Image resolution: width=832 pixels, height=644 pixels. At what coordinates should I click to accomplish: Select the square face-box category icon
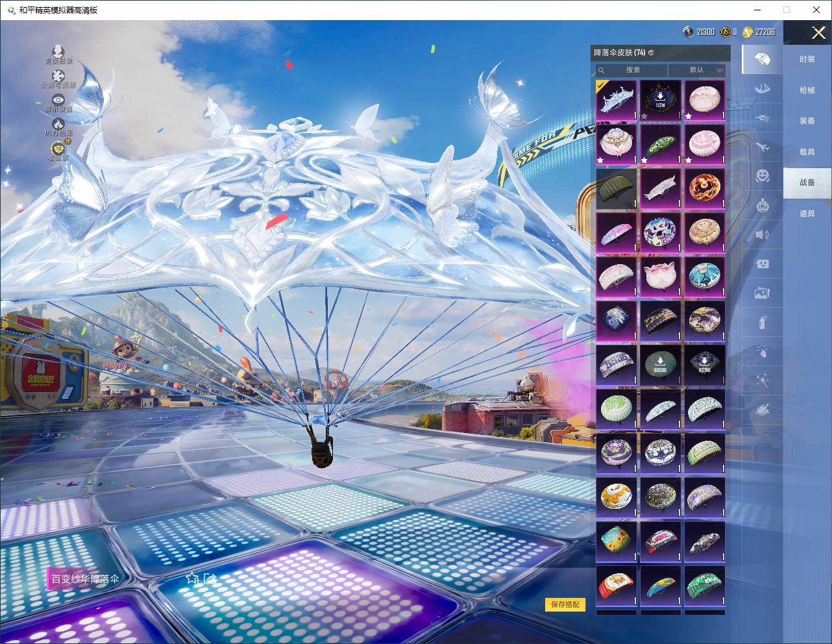pyautogui.click(x=763, y=264)
